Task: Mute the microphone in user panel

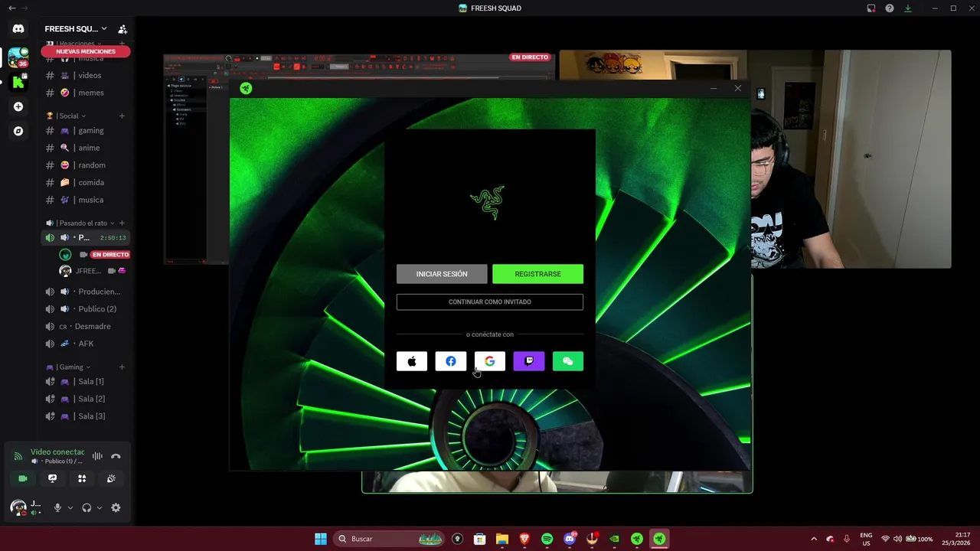Action: point(57,507)
